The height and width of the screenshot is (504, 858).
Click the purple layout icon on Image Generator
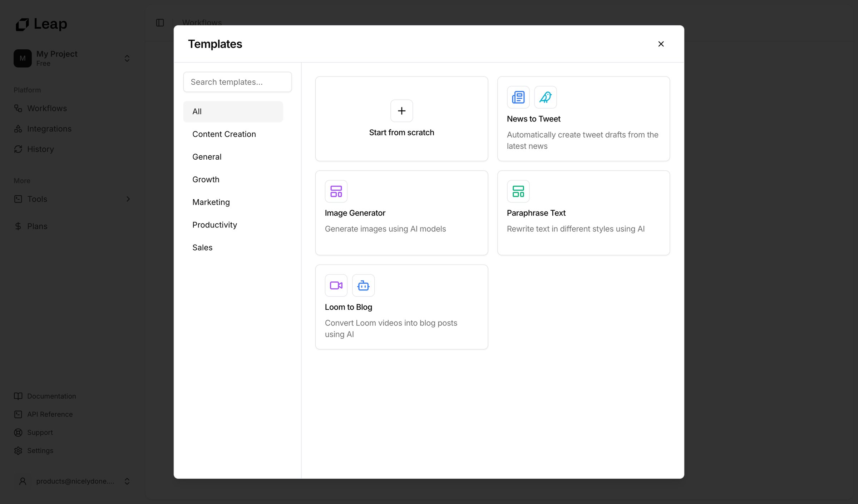[336, 191]
